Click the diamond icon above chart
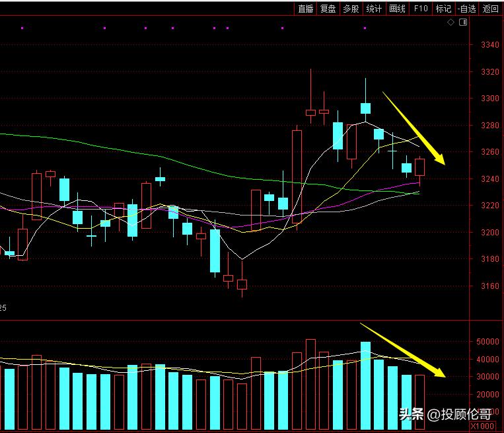Image resolution: width=504 pixels, height=433 pixels. click(450, 22)
